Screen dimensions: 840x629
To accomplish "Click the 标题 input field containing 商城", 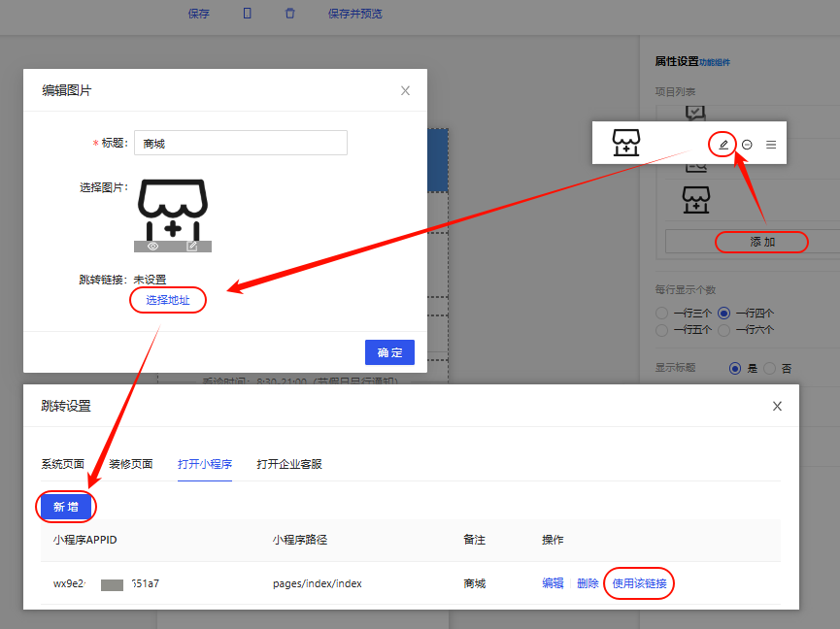I will click(x=240, y=143).
